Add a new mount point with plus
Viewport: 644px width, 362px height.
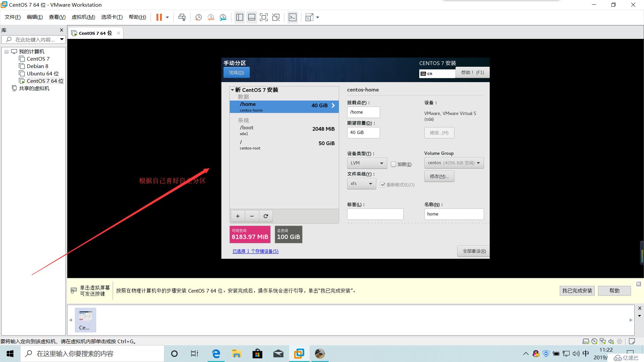point(238,216)
